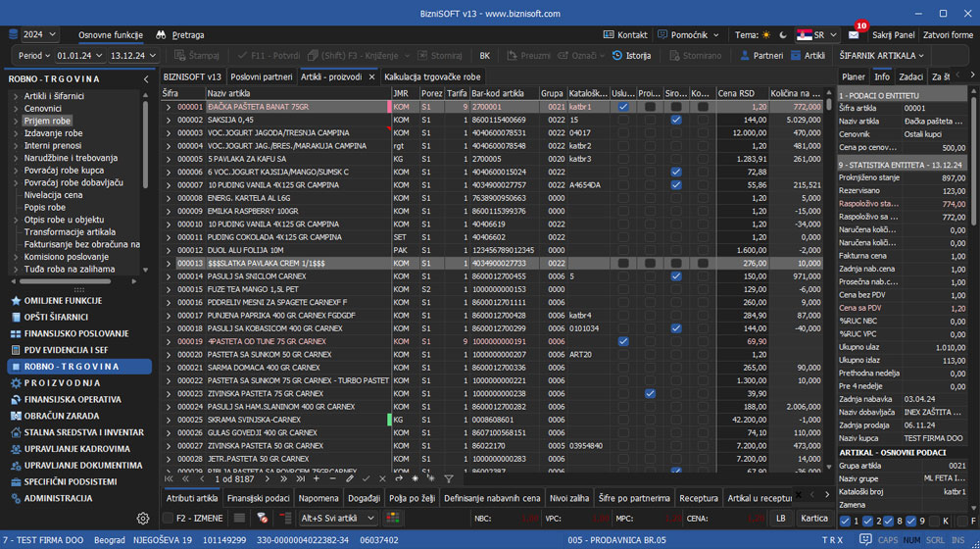Switch theme using the moon icon
The height and width of the screenshot is (549, 980).
click(x=783, y=35)
